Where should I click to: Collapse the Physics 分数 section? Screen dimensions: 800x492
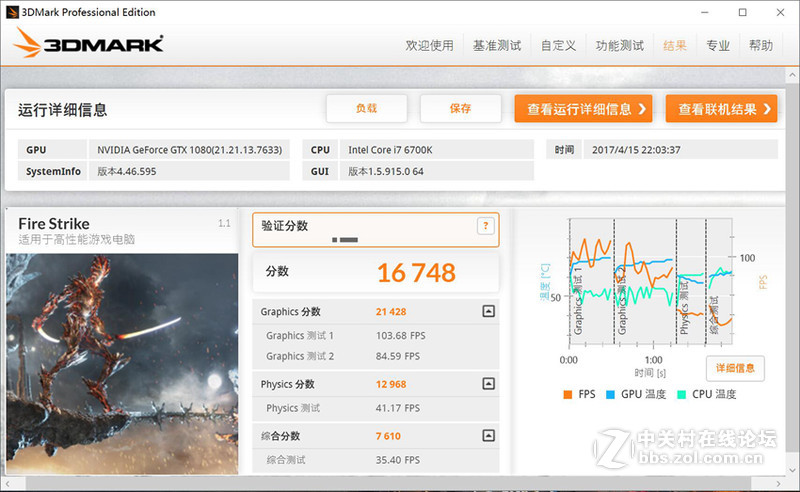[x=488, y=384]
